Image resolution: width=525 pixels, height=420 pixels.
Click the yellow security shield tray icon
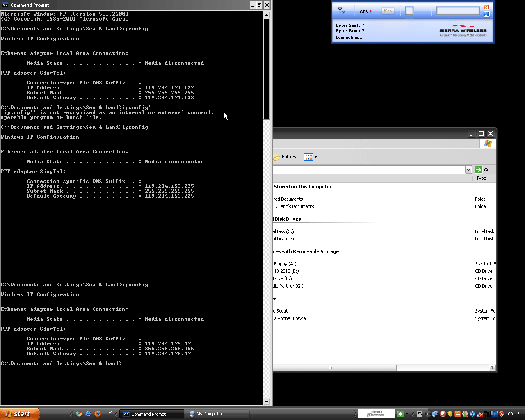[450, 414]
